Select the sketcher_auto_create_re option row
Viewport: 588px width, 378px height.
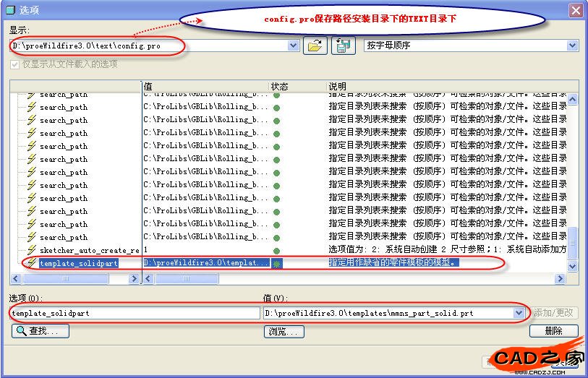click(89, 250)
